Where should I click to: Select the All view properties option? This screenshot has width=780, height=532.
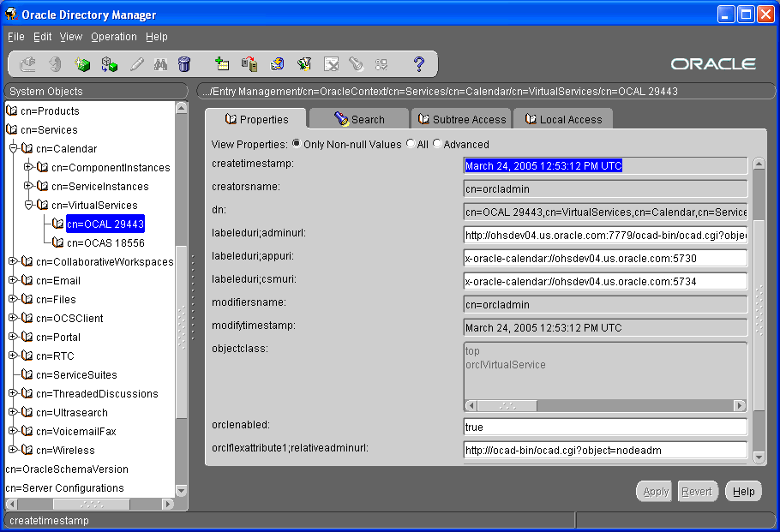click(411, 144)
